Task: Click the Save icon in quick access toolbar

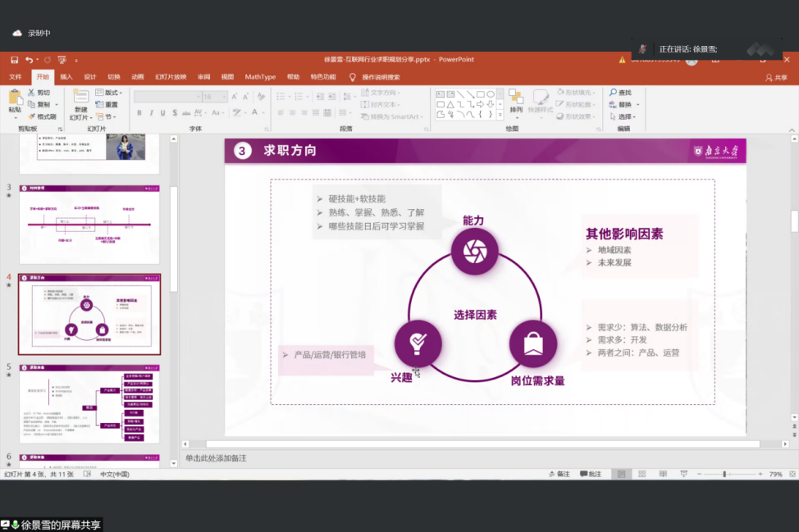Action: pyautogui.click(x=14, y=60)
